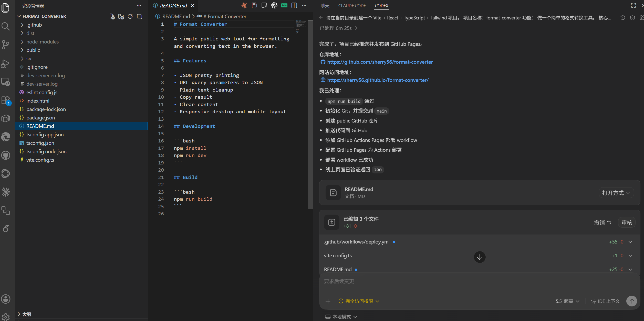The width and height of the screenshot is (644, 321).
Task: Open the GitHub icon in the activity bar
Action: [x=6, y=155]
